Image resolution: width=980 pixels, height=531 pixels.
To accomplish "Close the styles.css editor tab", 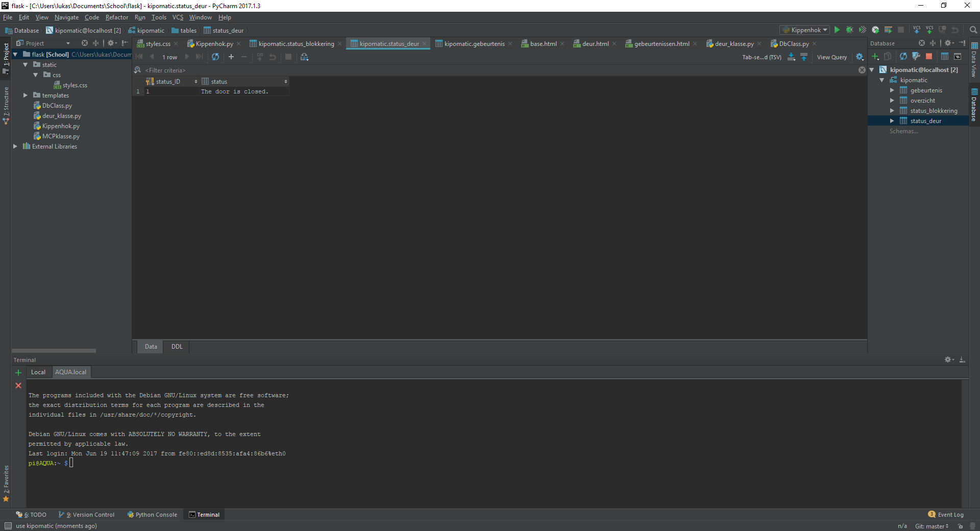I will click(x=176, y=44).
